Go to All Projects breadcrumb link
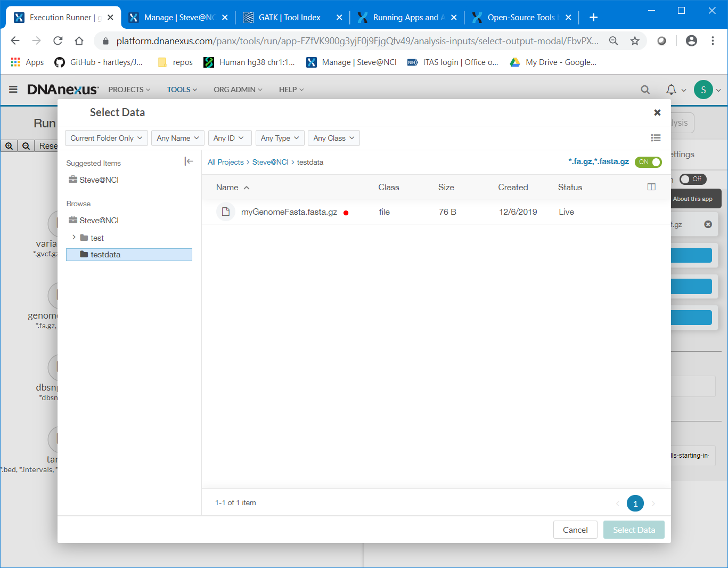Viewport: 728px width, 568px height. [225, 162]
